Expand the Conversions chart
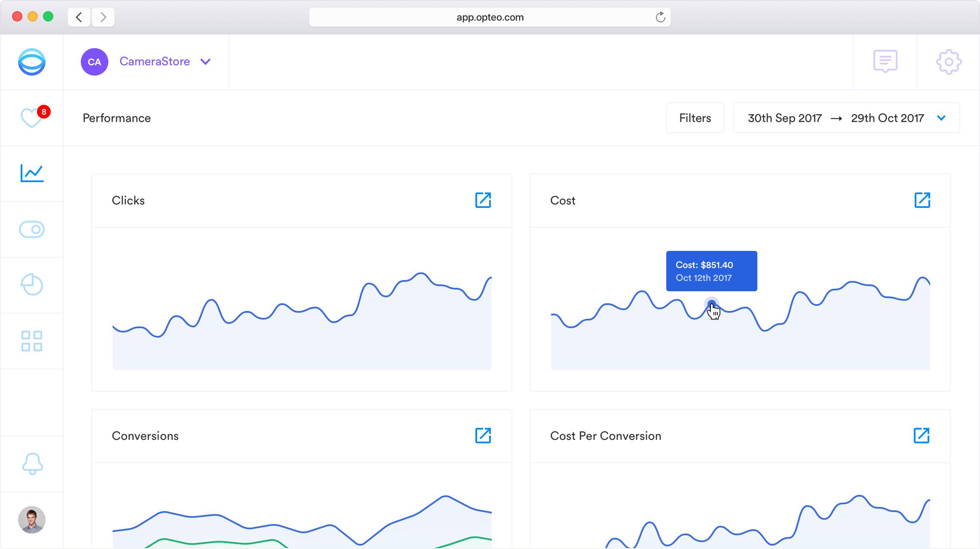Screen dimensions: 980x549 [x=483, y=436]
